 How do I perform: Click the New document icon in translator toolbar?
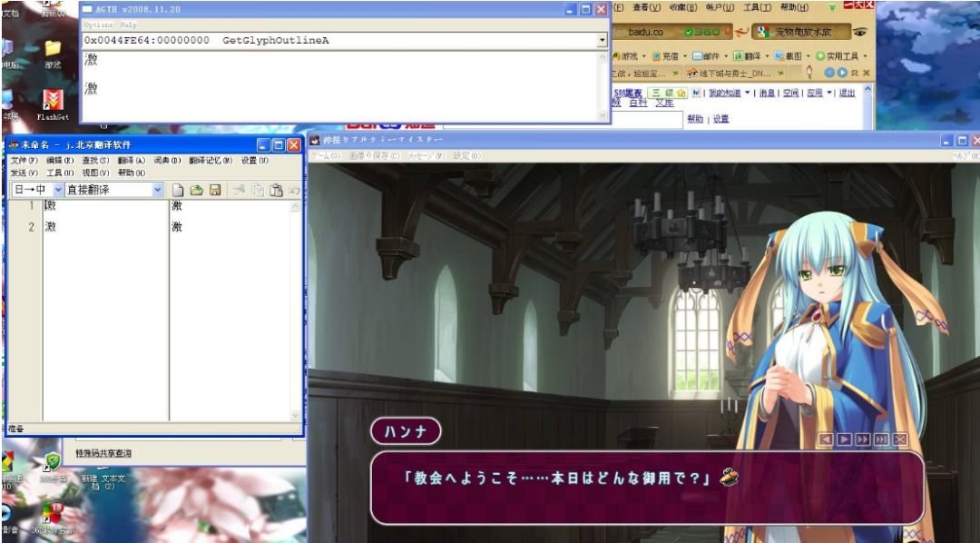coord(178,190)
